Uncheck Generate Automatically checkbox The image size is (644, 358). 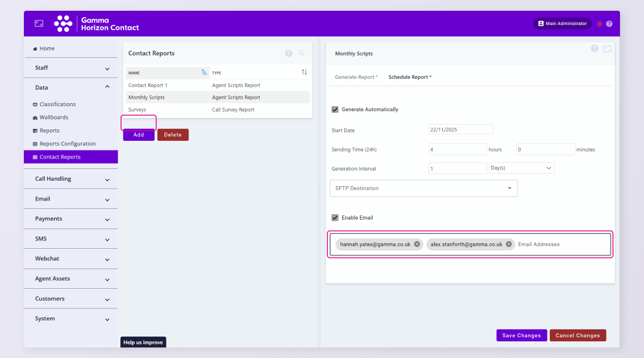point(335,110)
